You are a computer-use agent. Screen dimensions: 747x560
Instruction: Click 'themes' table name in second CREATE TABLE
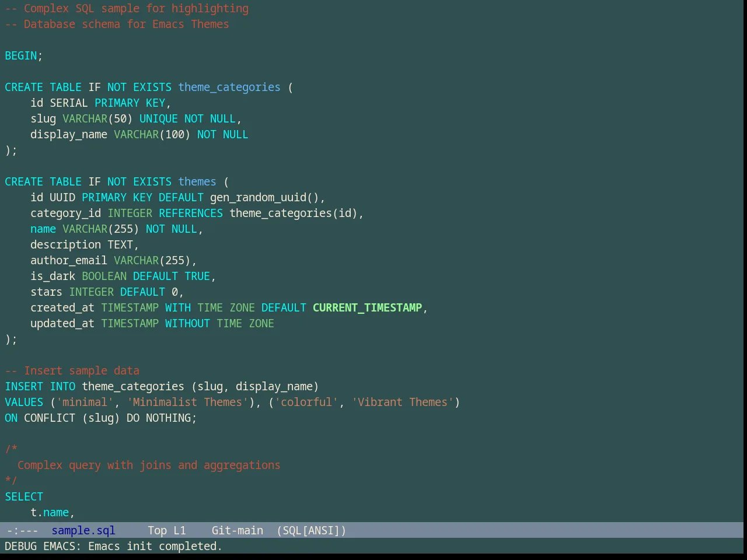(197, 181)
